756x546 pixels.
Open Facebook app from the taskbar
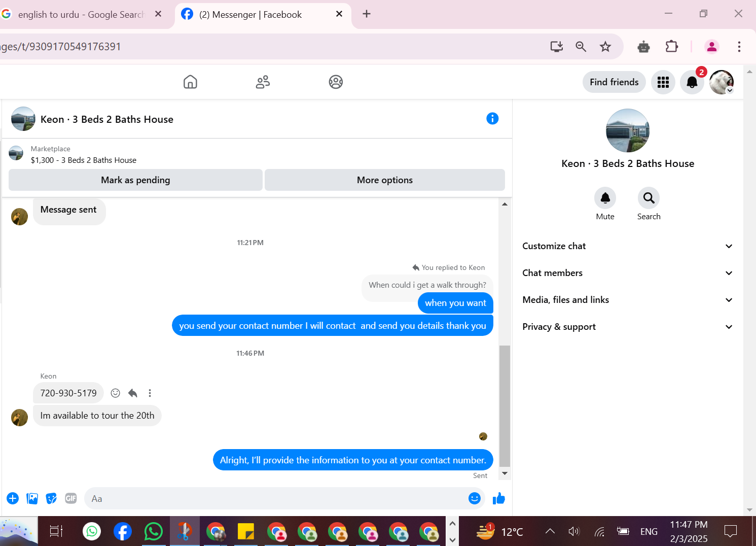pyautogui.click(x=122, y=531)
